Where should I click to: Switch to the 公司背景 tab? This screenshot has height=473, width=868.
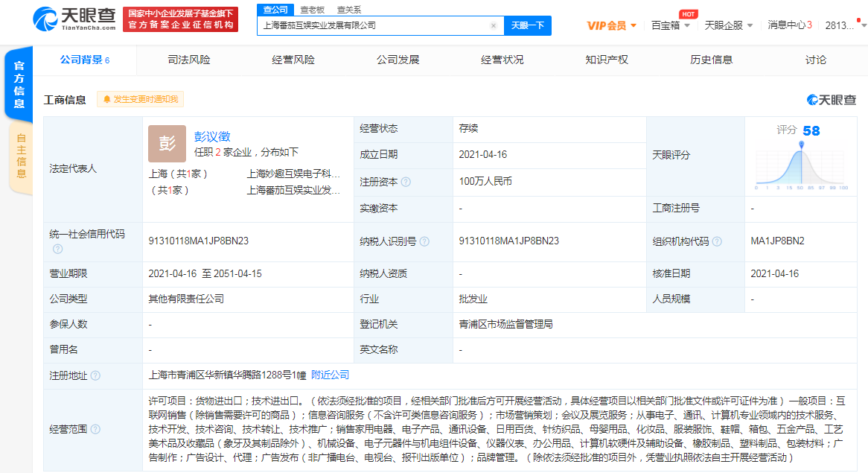coord(85,60)
